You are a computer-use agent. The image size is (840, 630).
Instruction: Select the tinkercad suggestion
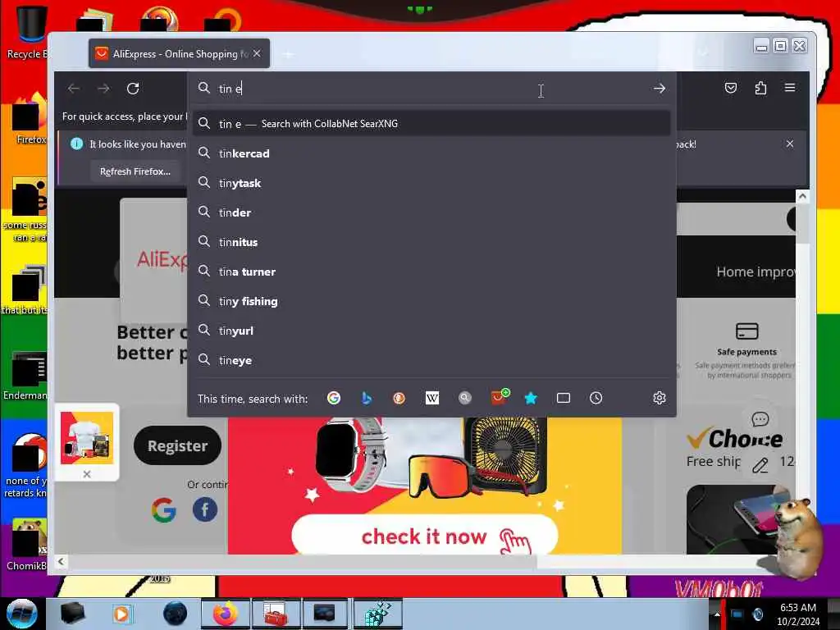click(x=431, y=153)
